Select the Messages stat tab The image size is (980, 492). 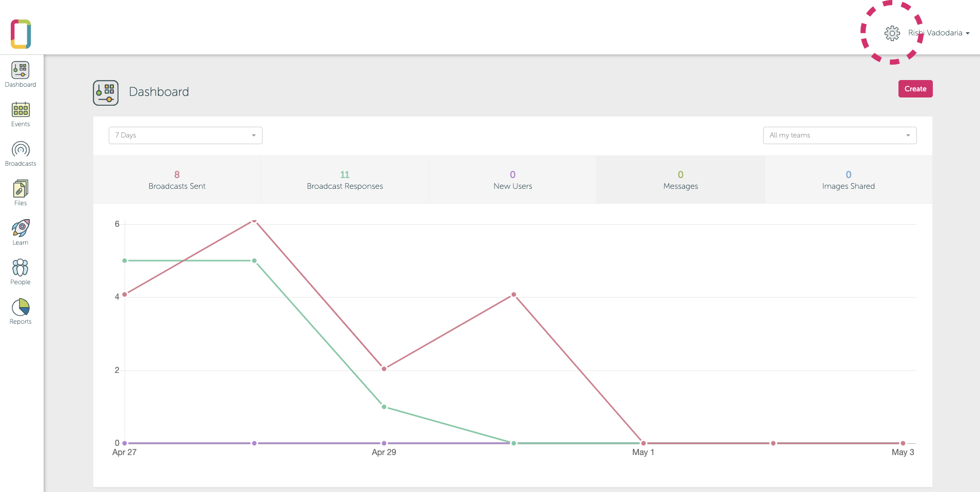click(681, 180)
